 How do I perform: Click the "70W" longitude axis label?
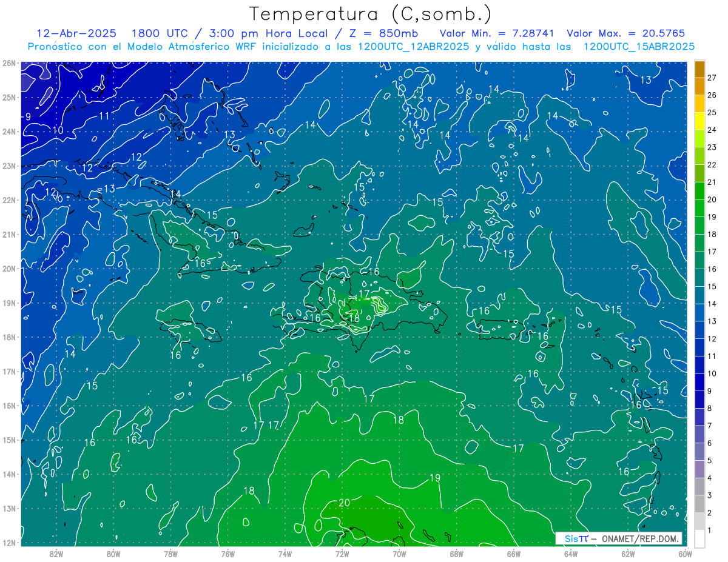click(399, 554)
